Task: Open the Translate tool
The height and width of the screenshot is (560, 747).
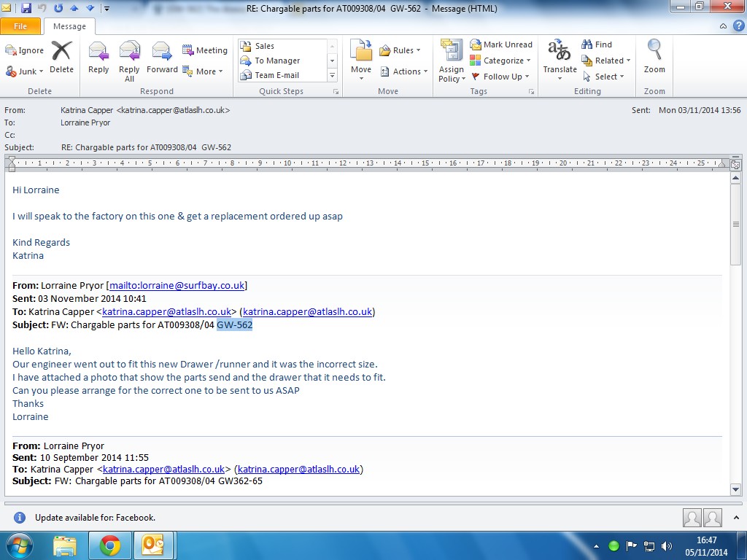Action: (x=560, y=58)
